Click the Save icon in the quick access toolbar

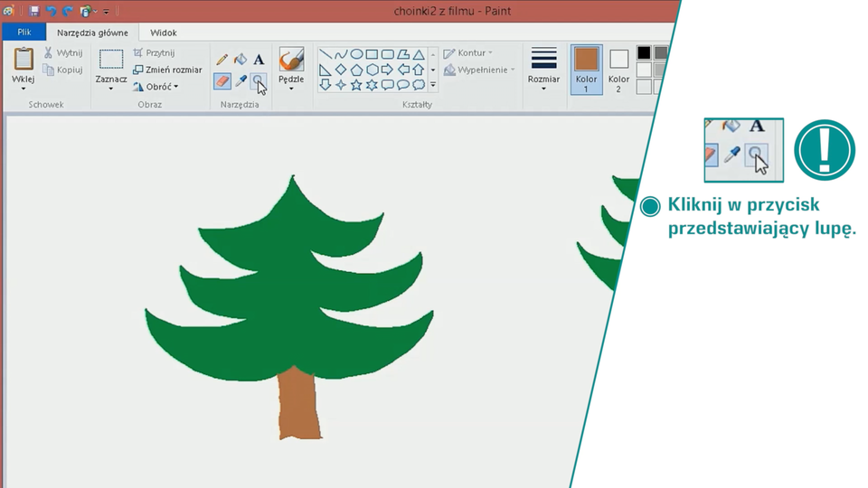click(x=34, y=11)
